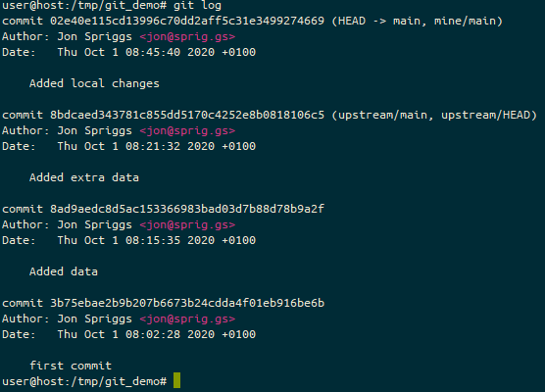Click the 'upstream/HEAD' ref label
Screen dimensions: 545x392
(x=485, y=115)
